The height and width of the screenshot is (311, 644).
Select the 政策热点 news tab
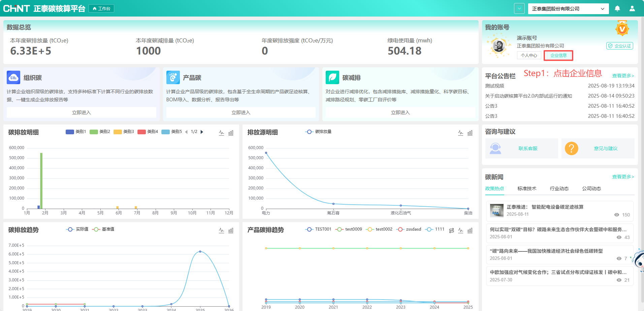(494, 188)
